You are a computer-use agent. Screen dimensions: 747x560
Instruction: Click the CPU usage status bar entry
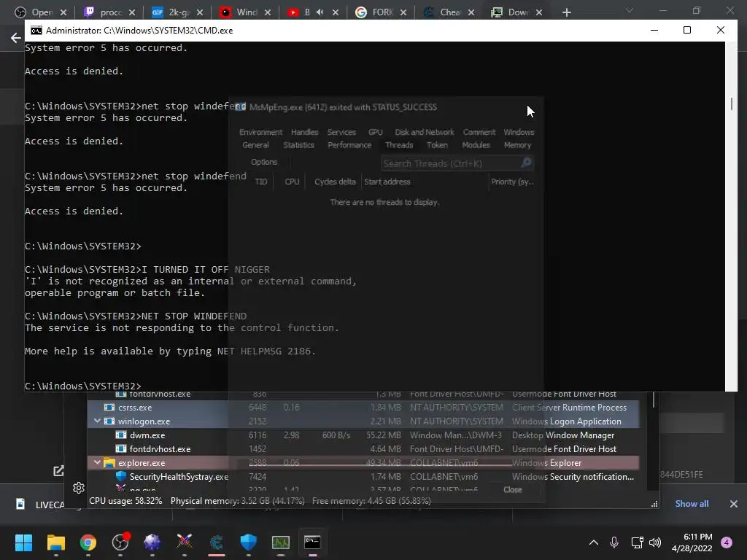point(125,500)
